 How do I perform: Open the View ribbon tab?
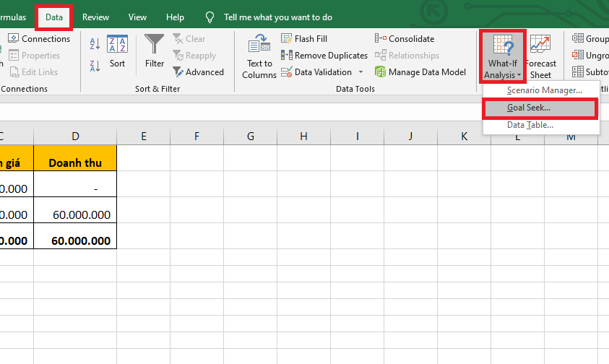pos(137,17)
